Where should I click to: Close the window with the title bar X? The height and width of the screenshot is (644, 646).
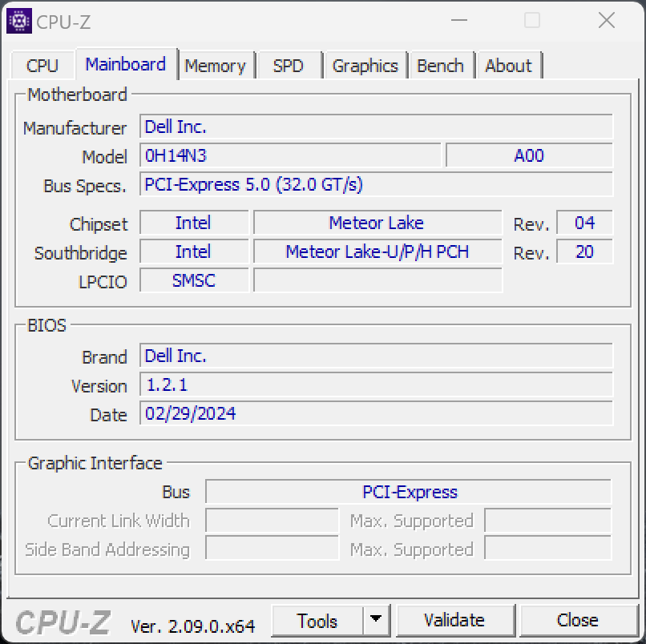click(607, 20)
